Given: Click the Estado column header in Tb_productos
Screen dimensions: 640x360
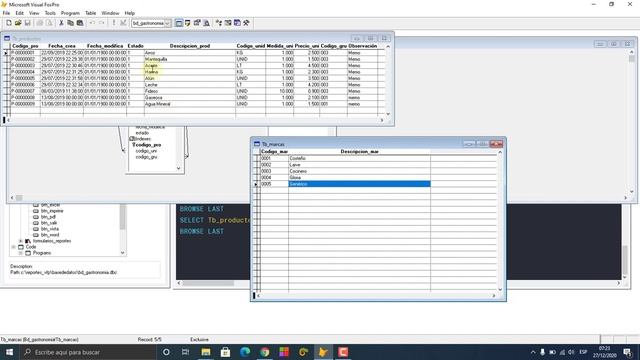Looking at the screenshot, I should click(x=135, y=46).
